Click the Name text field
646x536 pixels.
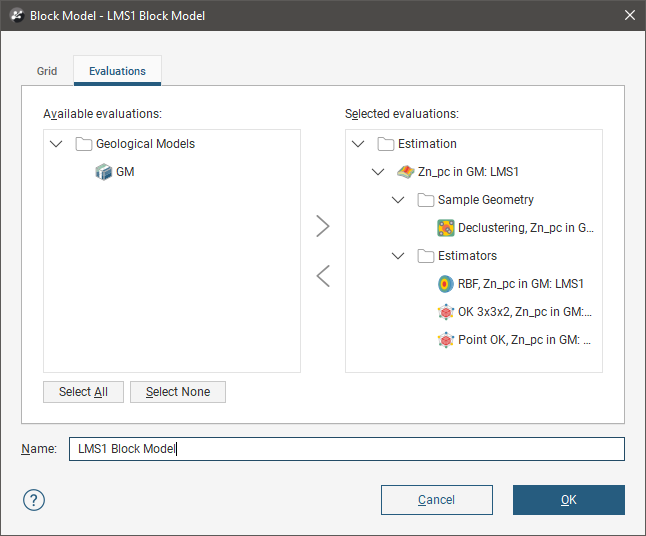point(346,449)
